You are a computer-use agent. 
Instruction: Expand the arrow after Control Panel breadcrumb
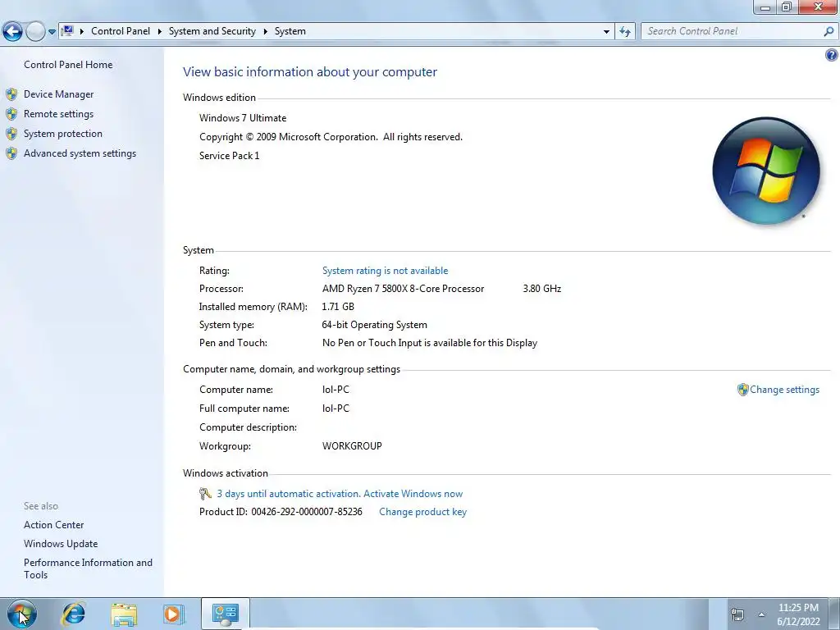(160, 32)
